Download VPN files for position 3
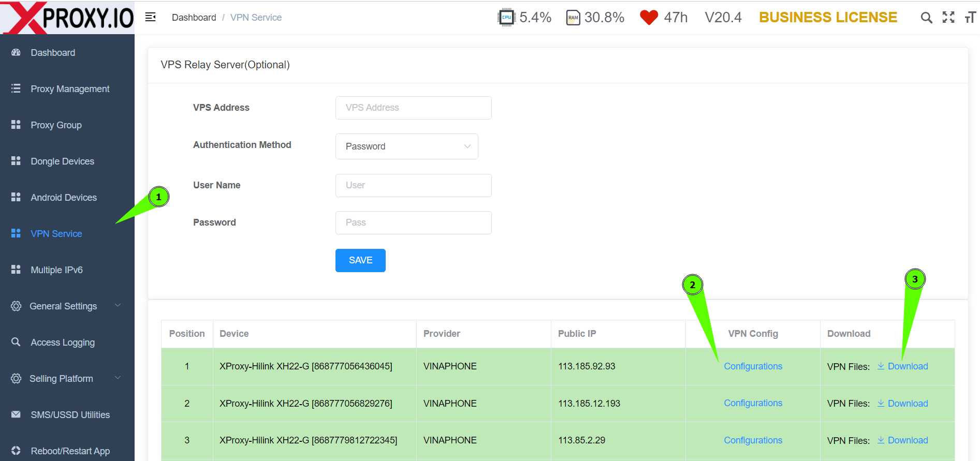The height and width of the screenshot is (461, 980). 902,440
